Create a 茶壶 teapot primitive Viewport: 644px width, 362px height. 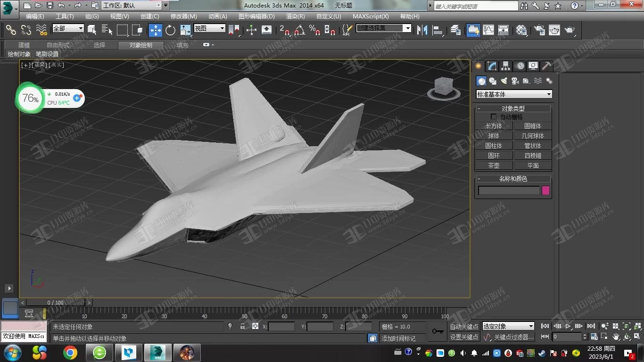(x=494, y=165)
